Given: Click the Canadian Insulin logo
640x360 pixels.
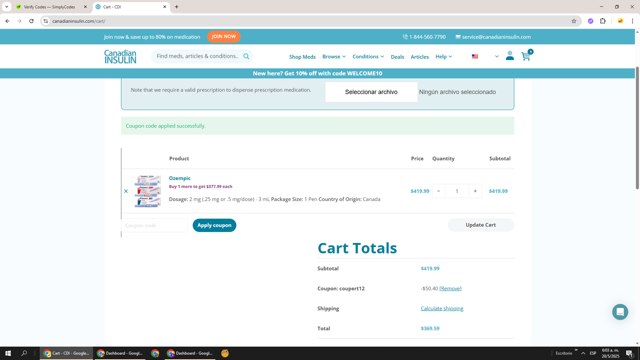Looking at the screenshot, I should click(x=120, y=56).
